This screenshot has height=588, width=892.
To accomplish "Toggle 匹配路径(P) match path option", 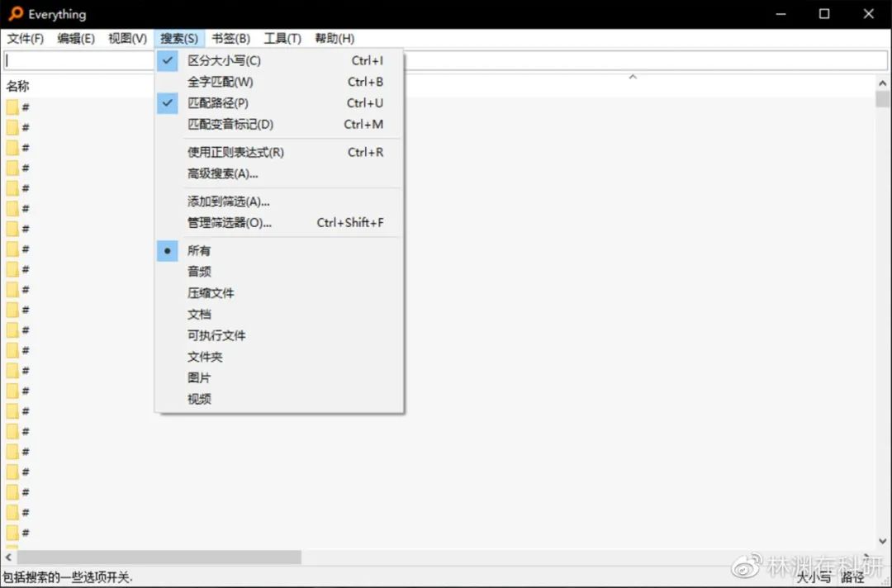I will click(x=279, y=103).
